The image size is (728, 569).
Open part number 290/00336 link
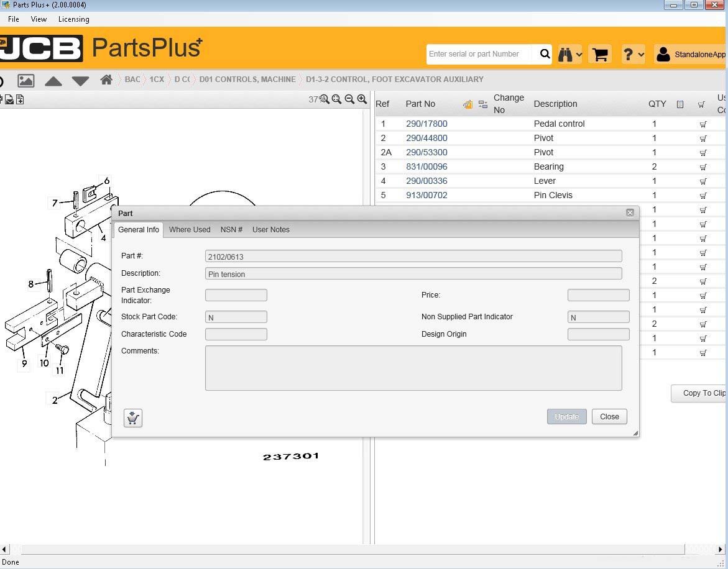coord(426,181)
